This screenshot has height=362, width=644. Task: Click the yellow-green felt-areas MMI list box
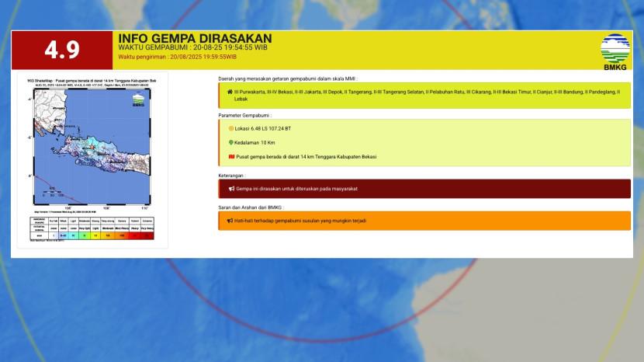[425, 96]
